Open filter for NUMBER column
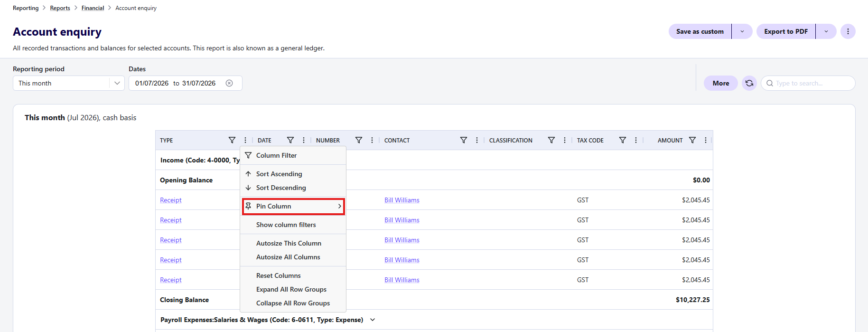 coord(359,140)
